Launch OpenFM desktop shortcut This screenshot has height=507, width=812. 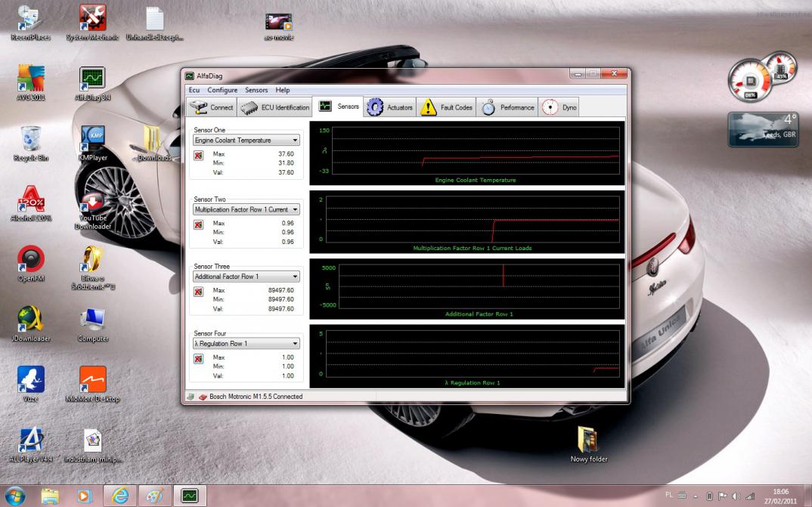[30, 264]
